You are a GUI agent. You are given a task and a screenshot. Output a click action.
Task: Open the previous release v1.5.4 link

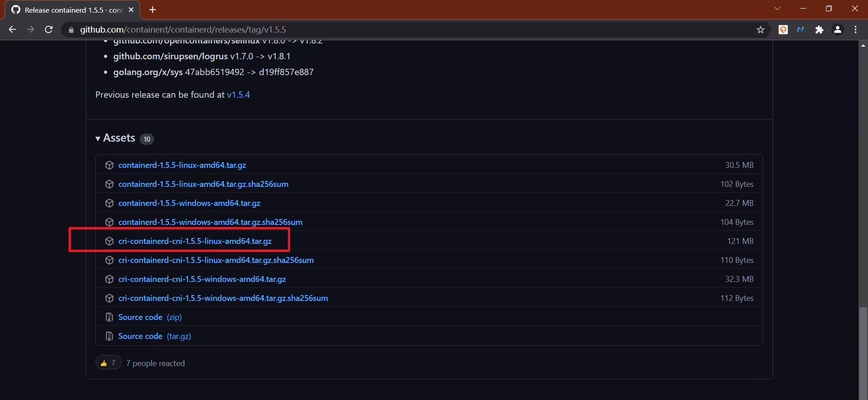point(238,95)
